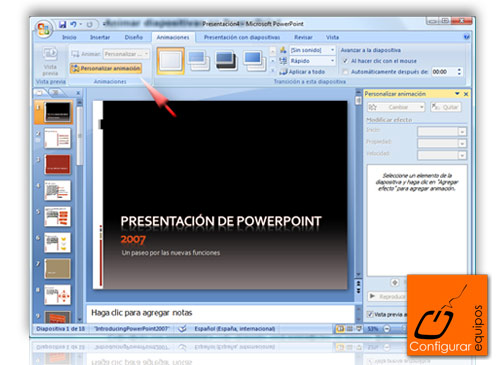Image resolution: width=500 pixels, height=365 pixels.
Task: Open the task pane options arrow menu
Action: tap(457, 94)
